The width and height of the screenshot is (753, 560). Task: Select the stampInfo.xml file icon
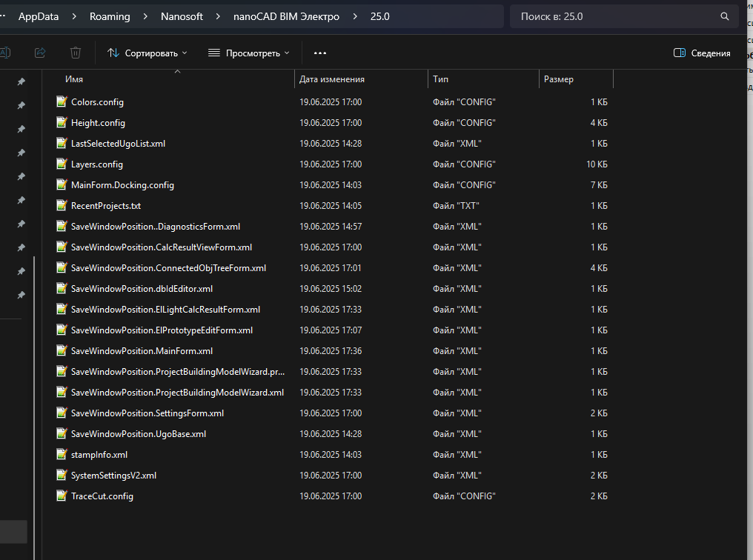coord(62,453)
